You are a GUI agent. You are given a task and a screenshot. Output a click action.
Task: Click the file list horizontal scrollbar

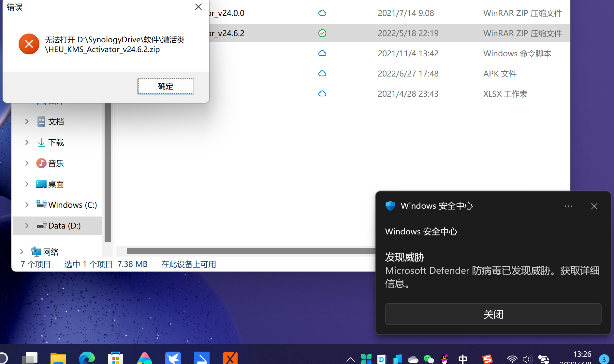pyautogui.click(x=251, y=251)
